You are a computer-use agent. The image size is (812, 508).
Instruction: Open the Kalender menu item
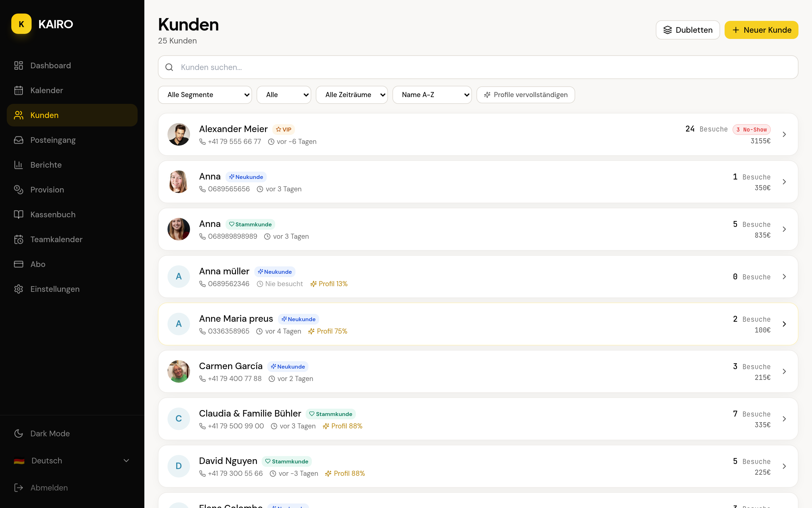pyautogui.click(x=72, y=90)
